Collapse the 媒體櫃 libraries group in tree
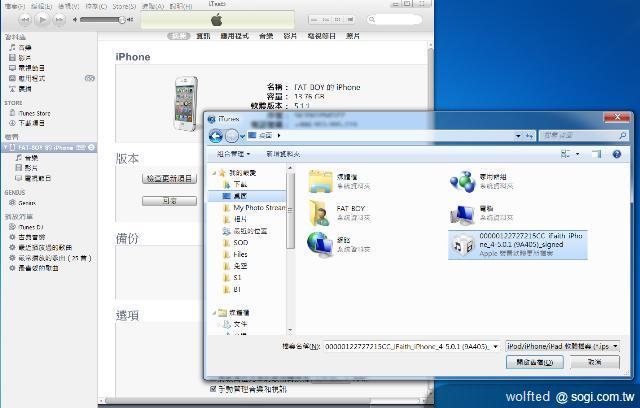 click(214, 313)
